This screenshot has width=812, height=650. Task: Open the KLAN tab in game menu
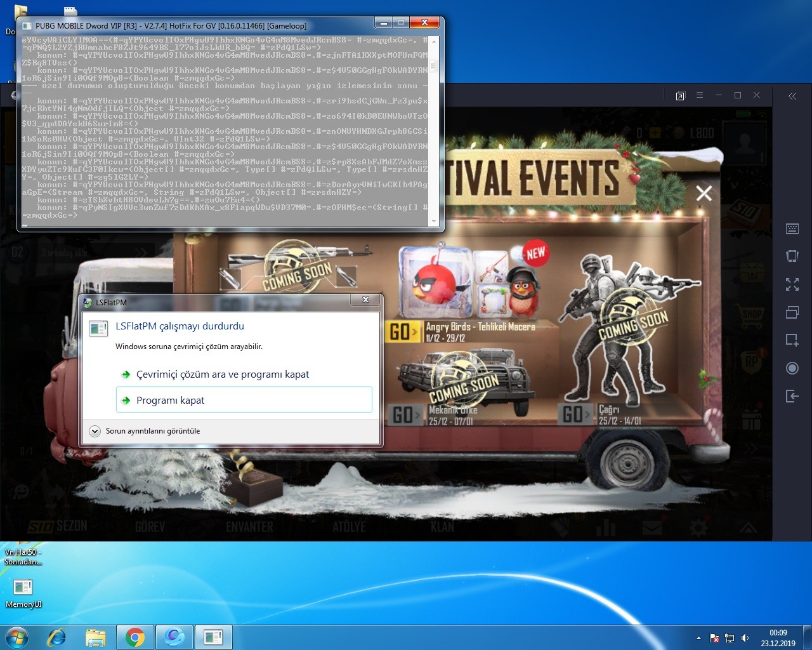(x=442, y=527)
